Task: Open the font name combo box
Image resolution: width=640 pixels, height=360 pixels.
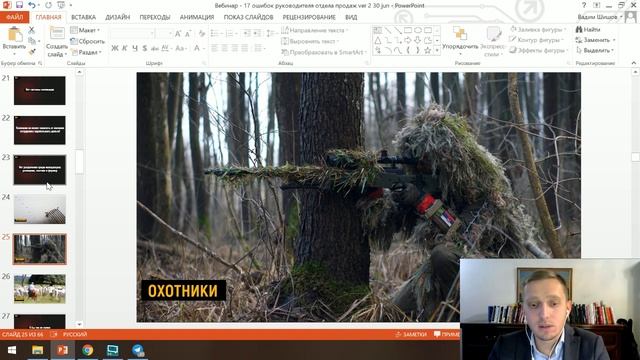Action: click(x=132, y=34)
